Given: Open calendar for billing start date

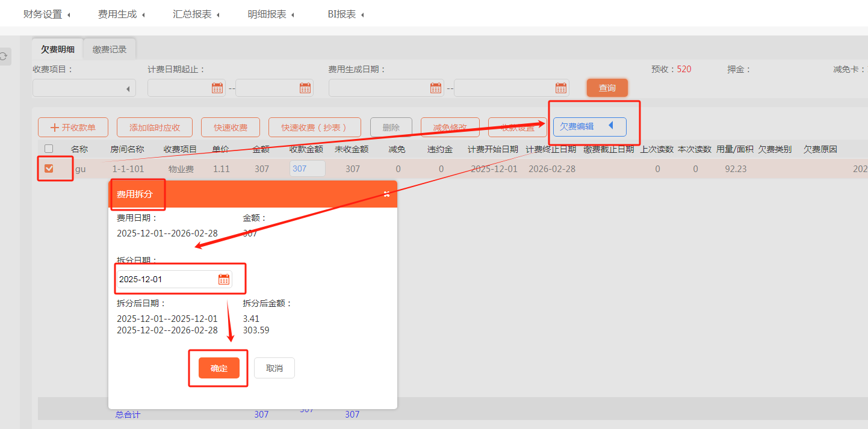Looking at the screenshot, I should tap(217, 88).
